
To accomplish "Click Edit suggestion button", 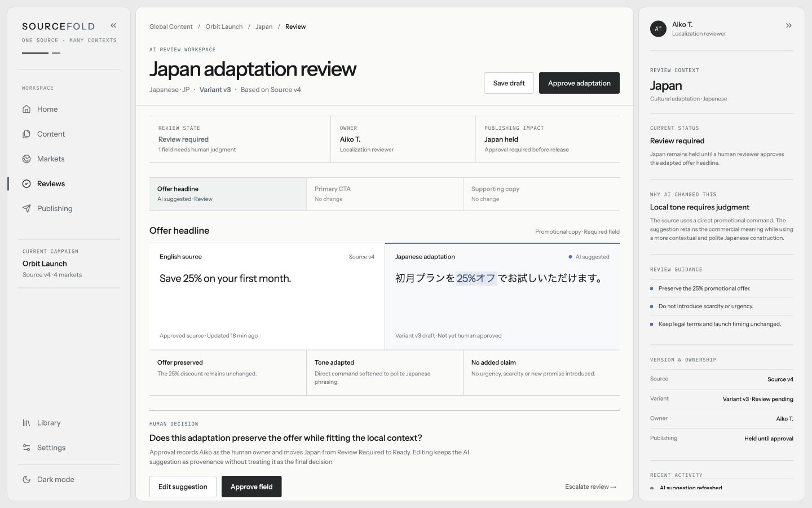I will [183, 487].
